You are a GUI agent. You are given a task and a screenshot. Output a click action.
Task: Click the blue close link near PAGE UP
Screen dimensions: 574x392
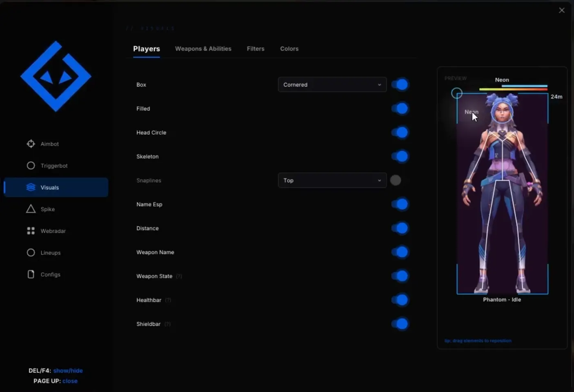(x=70, y=381)
